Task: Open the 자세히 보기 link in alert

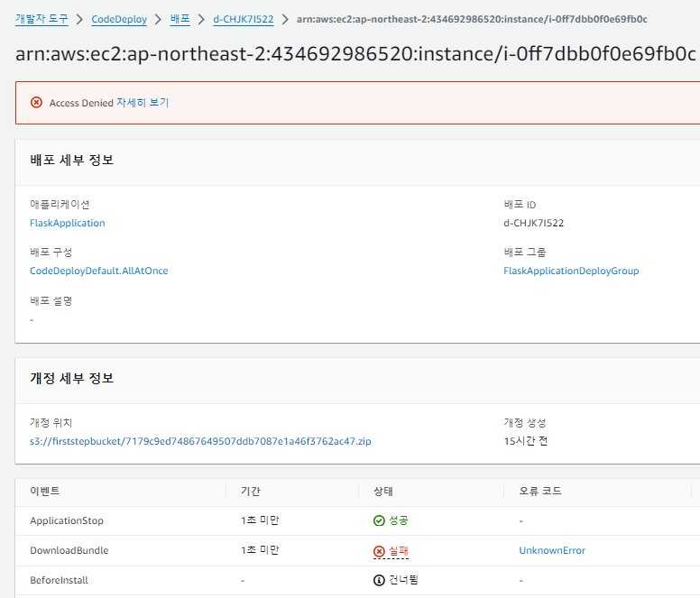Action: pos(143,103)
